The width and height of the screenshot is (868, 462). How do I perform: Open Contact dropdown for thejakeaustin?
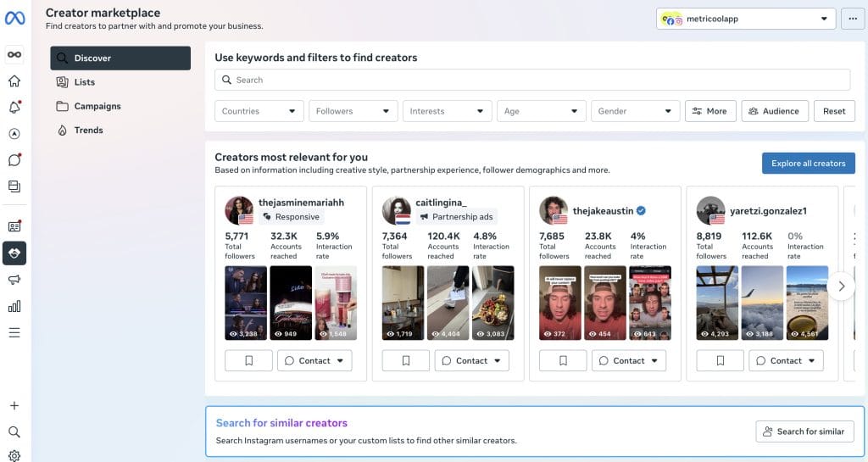629,361
